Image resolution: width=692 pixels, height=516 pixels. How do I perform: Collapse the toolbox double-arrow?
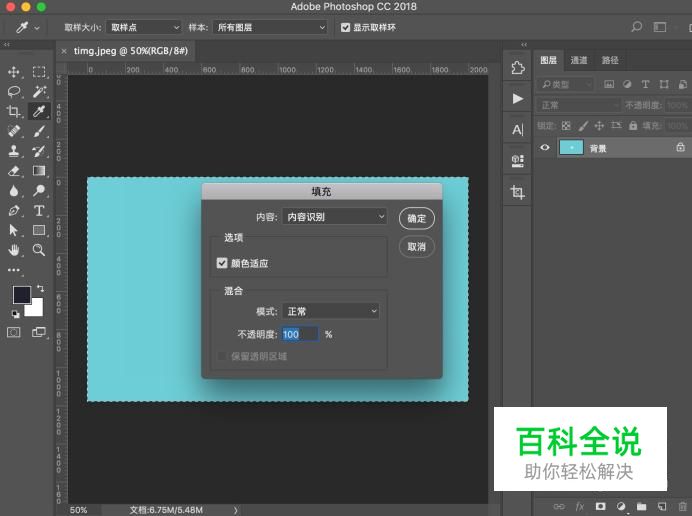6,45
